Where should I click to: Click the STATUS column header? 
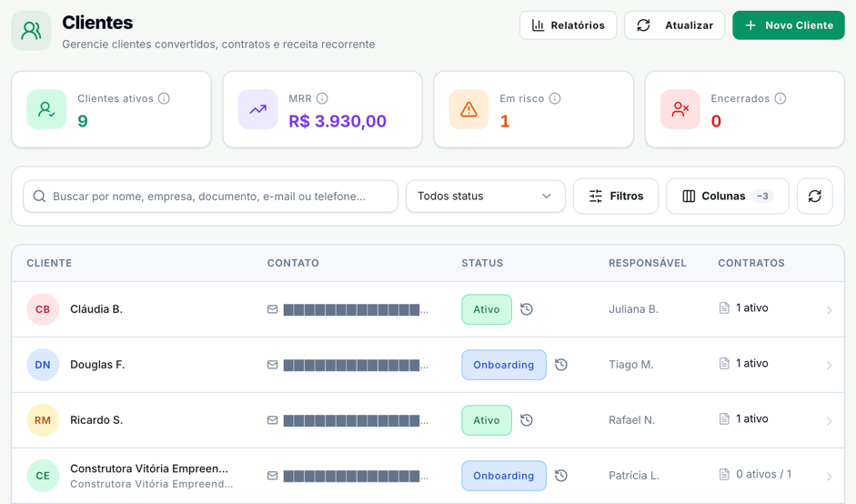click(x=482, y=263)
